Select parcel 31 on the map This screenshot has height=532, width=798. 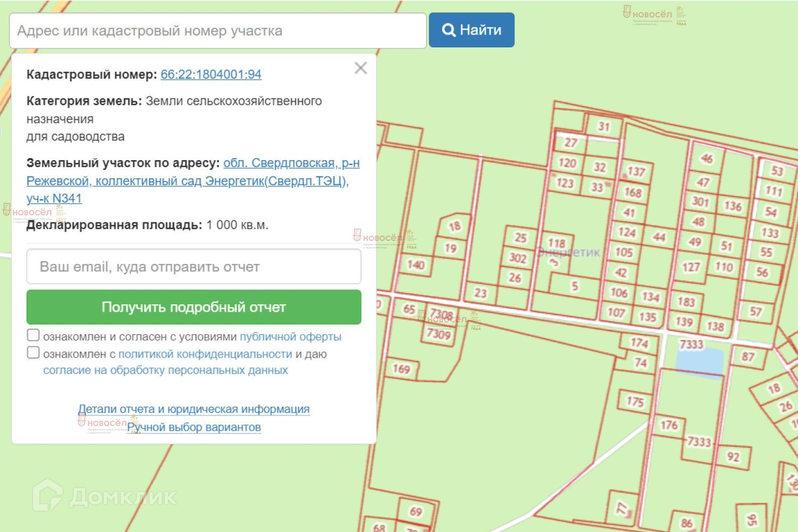point(603,127)
